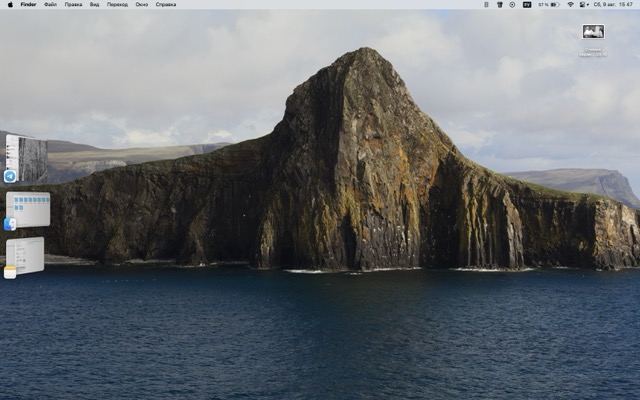This screenshot has height=400, width=640.
Task: Click the Notes app icon badge
Action: [x=10, y=272]
